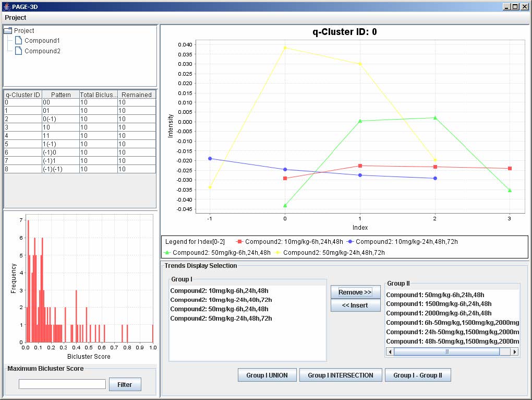Click the Filter button
The height and width of the screenshot is (400, 532).
125,384
